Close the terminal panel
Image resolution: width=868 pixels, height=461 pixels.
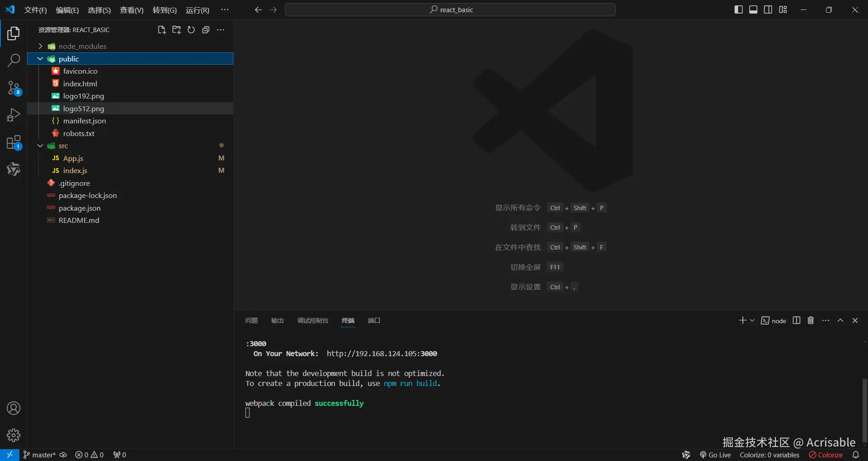855,320
